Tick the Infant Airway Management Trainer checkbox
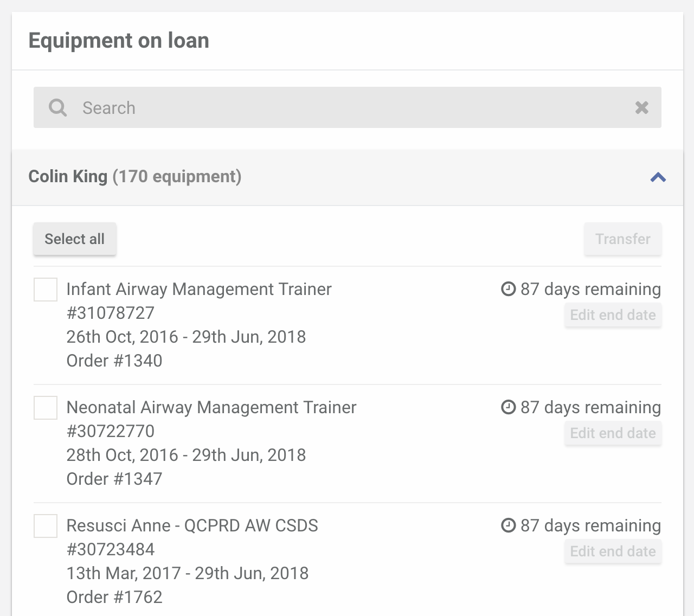694x616 pixels. [46, 290]
